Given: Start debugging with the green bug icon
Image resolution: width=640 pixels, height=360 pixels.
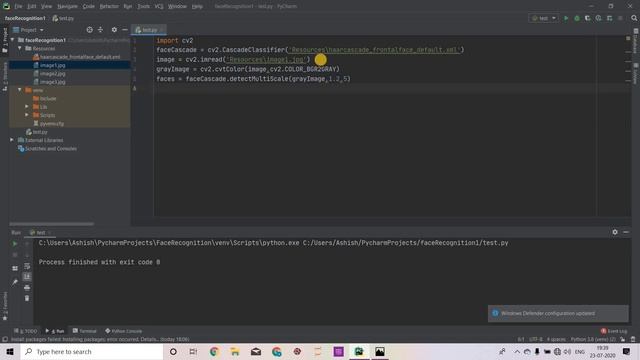Looking at the screenshot, I should coord(577,18).
